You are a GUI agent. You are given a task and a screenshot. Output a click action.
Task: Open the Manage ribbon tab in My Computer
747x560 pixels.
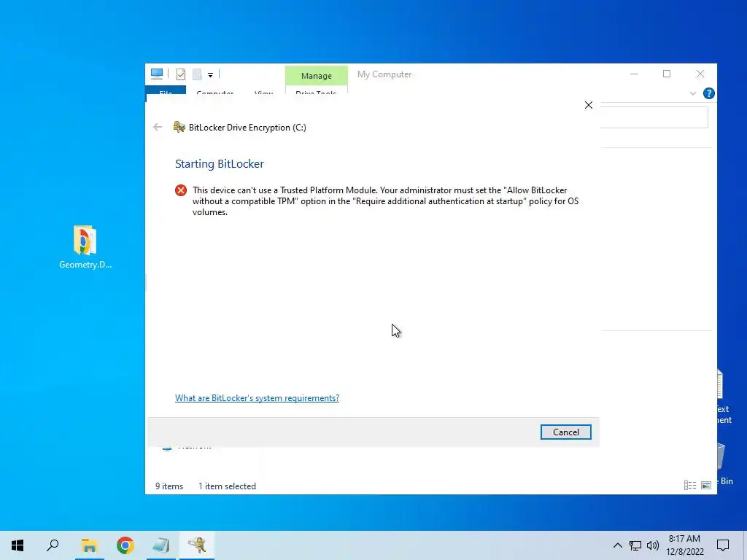[x=317, y=76]
